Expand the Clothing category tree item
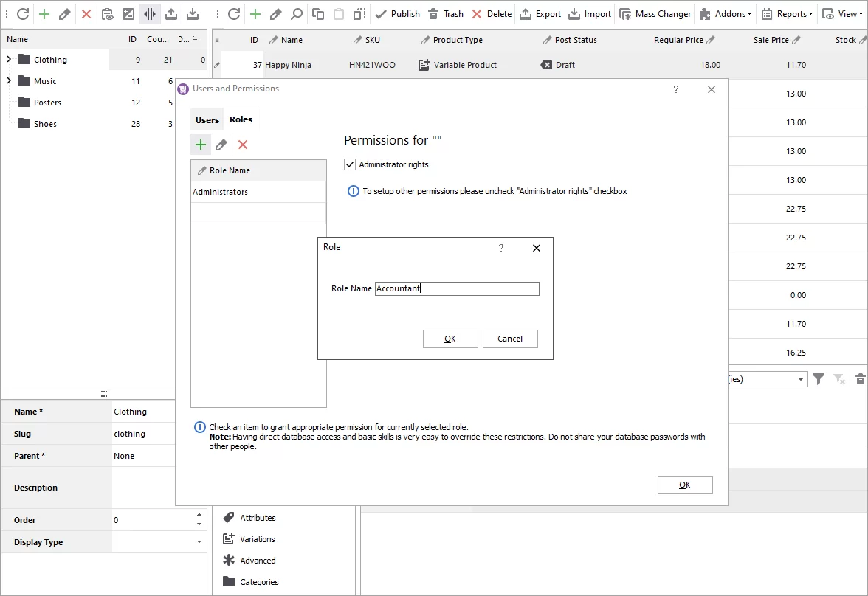The width and height of the screenshot is (868, 596). 8,59
